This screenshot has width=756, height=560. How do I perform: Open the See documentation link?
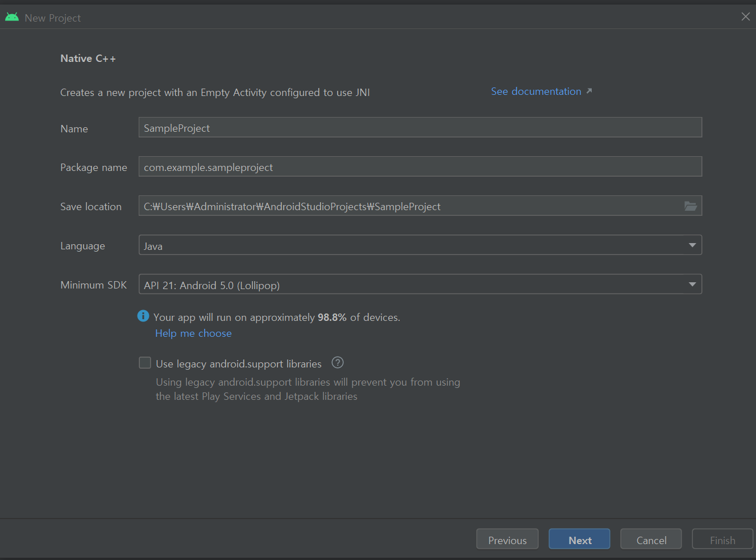pyautogui.click(x=536, y=91)
